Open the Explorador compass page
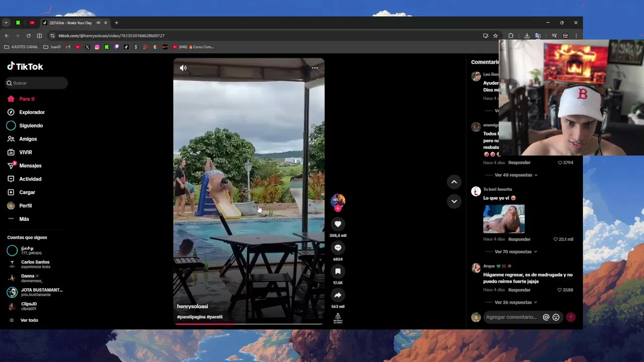The image size is (644, 362). tap(26, 112)
